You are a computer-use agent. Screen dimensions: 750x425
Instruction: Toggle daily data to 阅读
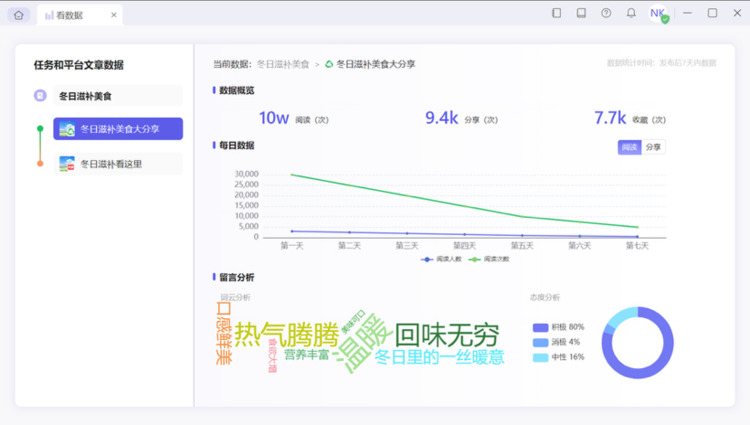(x=629, y=147)
